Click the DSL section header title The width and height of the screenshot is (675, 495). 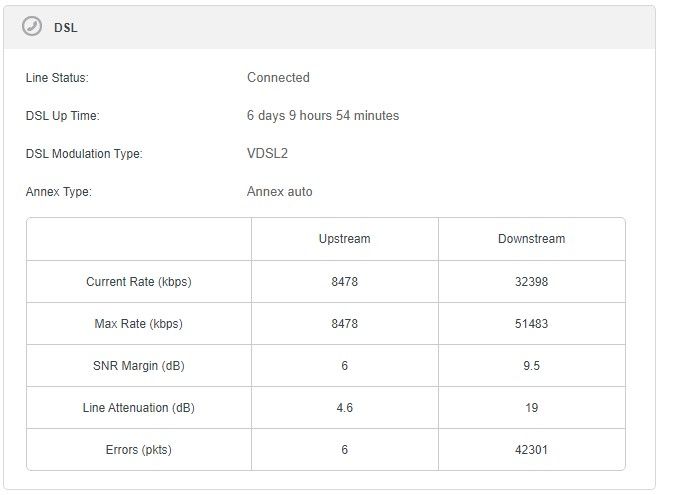click(x=65, y=28)
